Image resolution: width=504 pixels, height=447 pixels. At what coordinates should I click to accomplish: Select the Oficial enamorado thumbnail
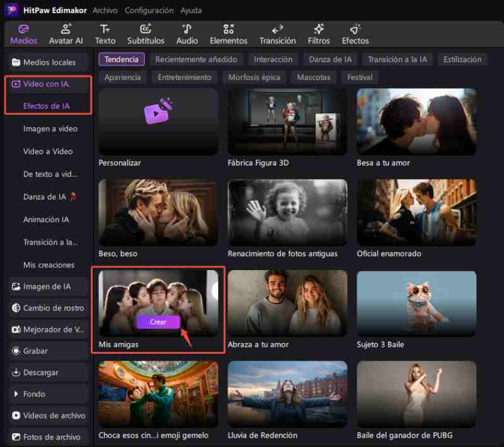(416, 213)
